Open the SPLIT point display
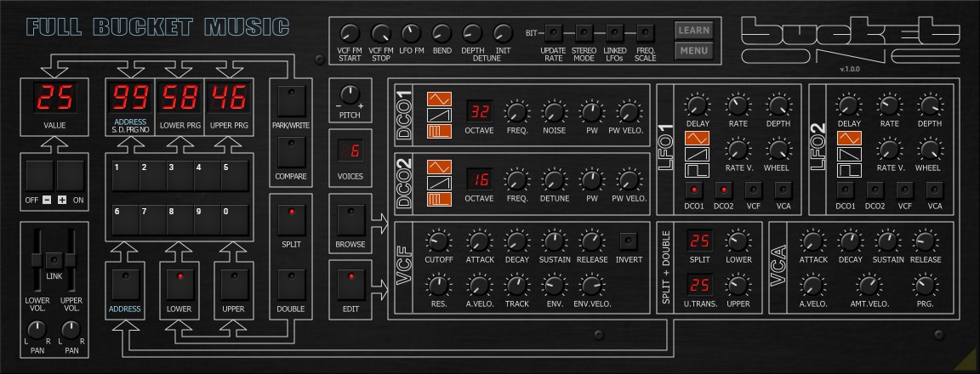The image size is (980, 374). (700, 241)
